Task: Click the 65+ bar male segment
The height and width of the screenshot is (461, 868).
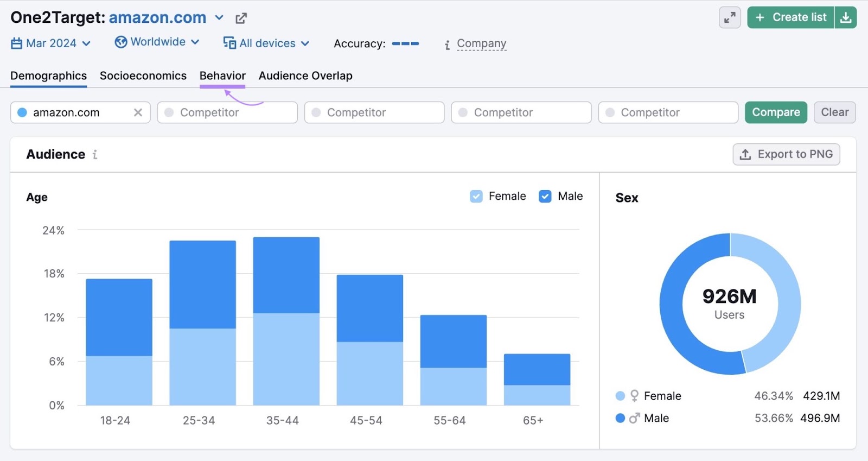Action: 537,370
